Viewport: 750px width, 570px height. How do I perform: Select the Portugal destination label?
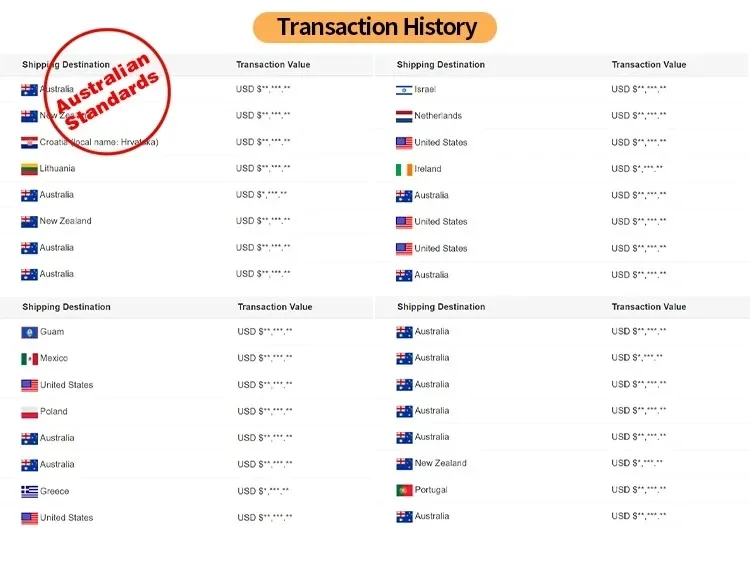(x=431, y=490)
